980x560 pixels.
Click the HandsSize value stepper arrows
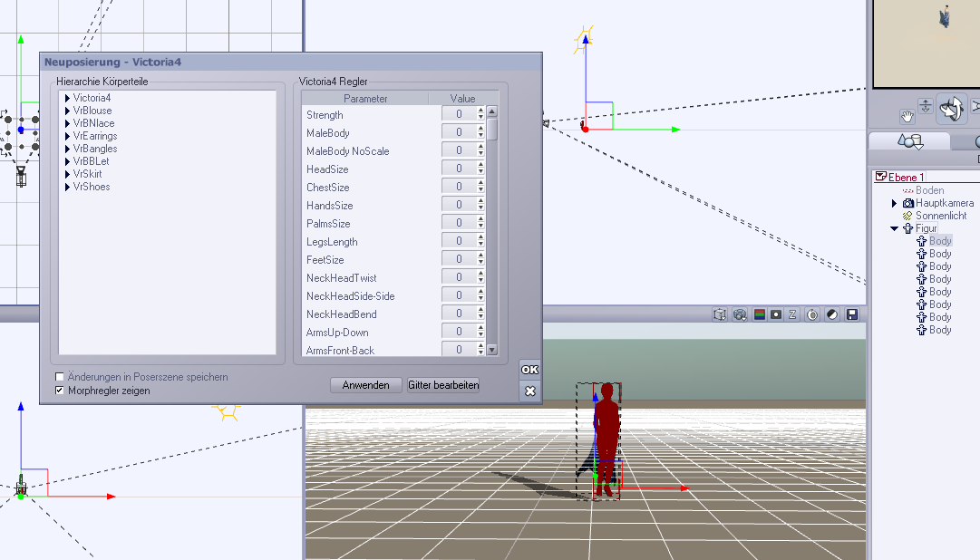pyautogui.click(x=480, y=205)
